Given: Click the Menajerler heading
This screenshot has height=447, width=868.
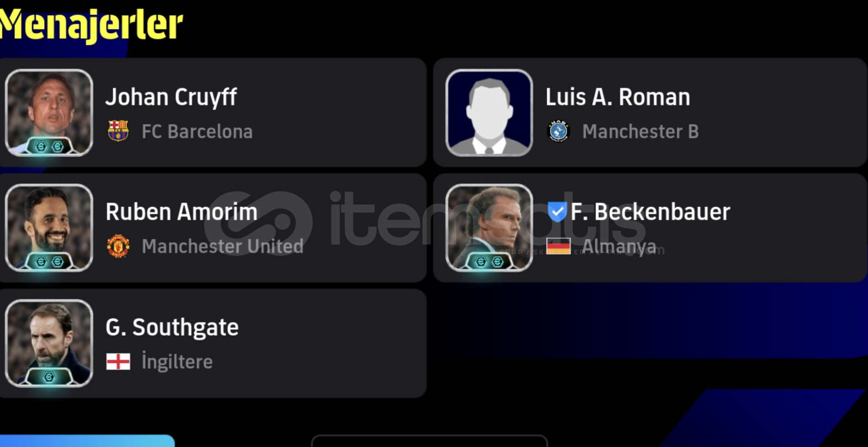Looking at the screenshot, I should point(91,25).
